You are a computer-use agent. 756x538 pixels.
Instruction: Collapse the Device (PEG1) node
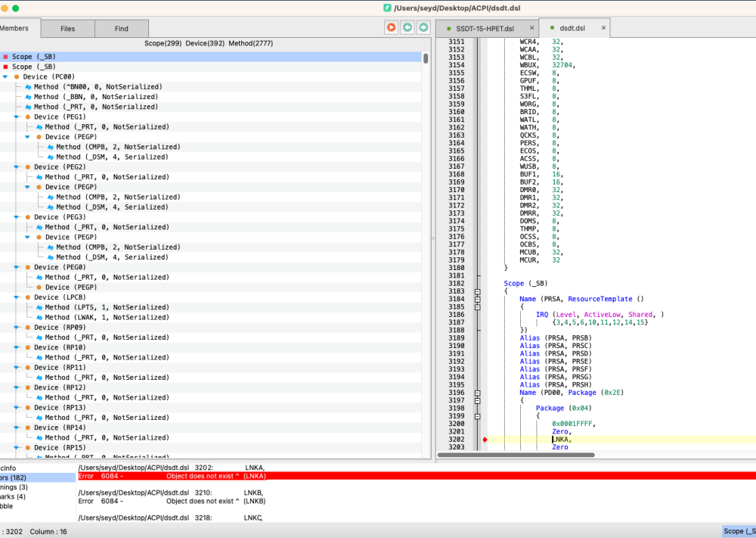(17, 117)
